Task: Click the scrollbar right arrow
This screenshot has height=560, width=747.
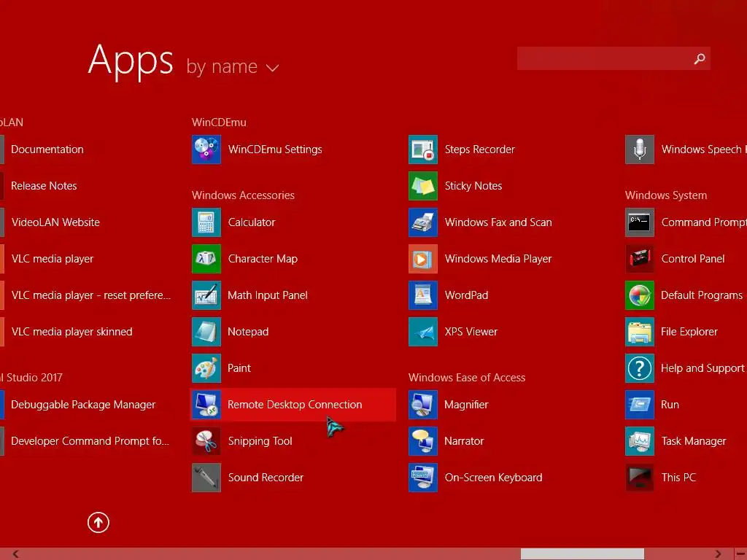Action: click(x=718, y=554)
